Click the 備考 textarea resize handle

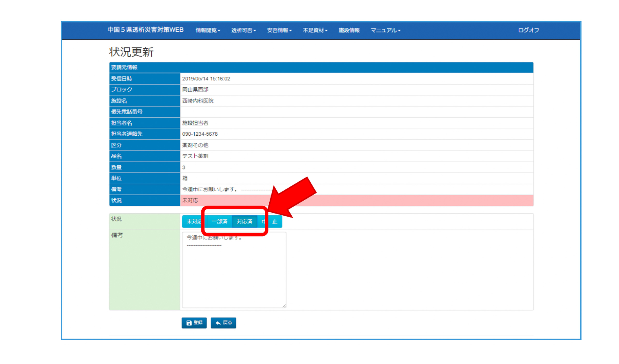(x=284, y=306)
